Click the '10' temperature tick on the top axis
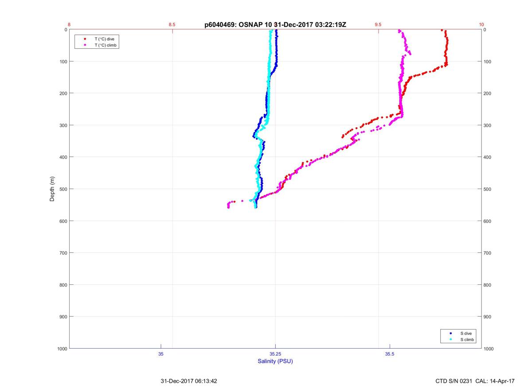This screenshot has height=392, width=532. coord(481,25)
